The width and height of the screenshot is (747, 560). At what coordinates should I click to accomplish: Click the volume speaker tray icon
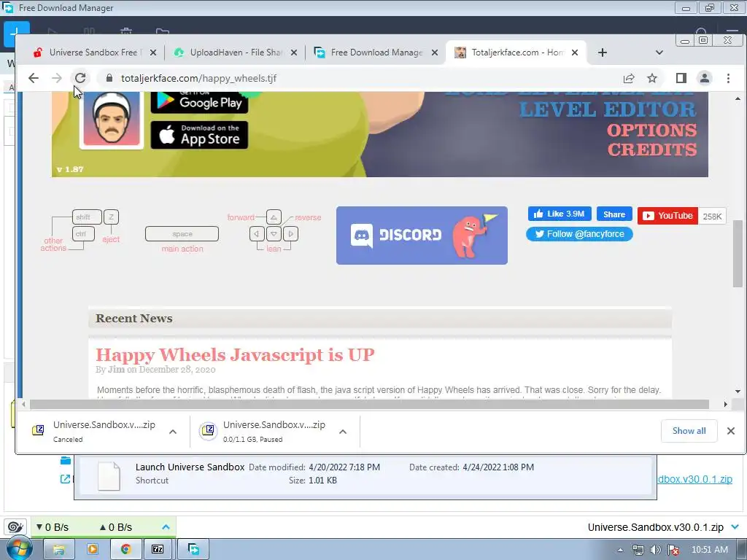click(x=656, y=550)
